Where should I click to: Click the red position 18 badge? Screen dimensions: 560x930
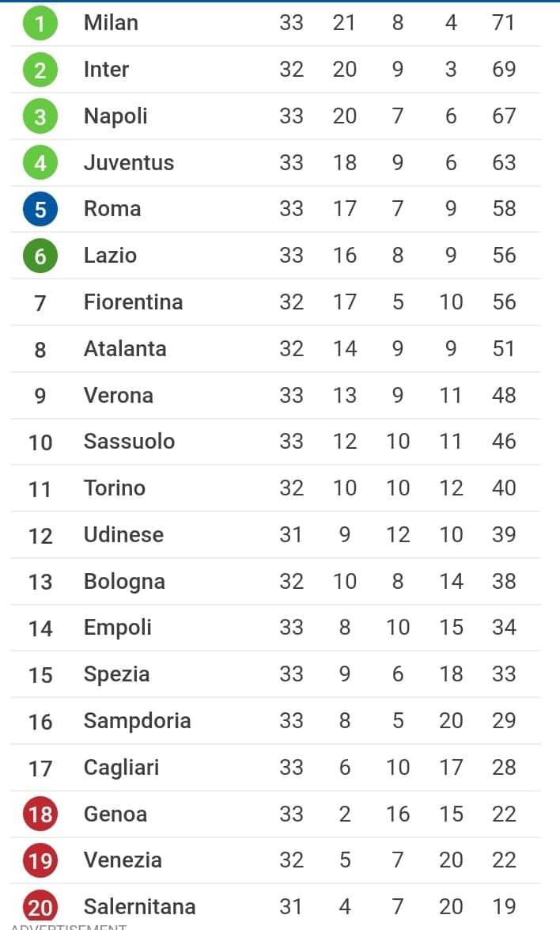40,814
